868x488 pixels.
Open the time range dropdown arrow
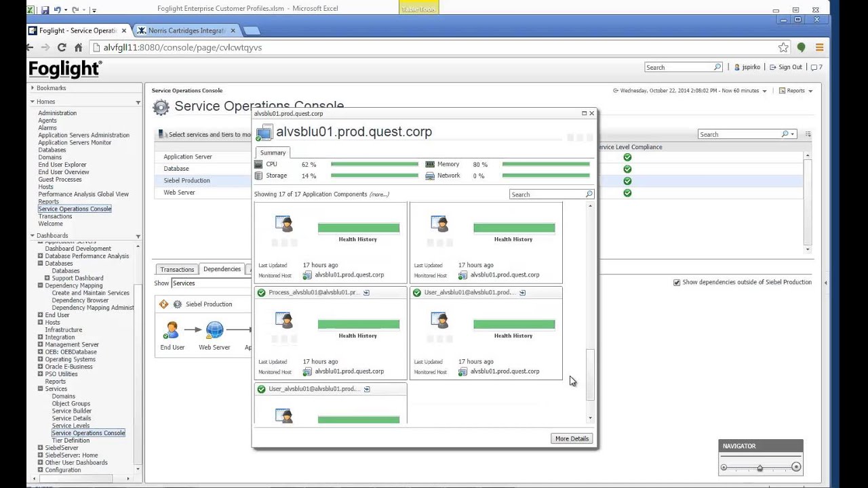point(764,91)
